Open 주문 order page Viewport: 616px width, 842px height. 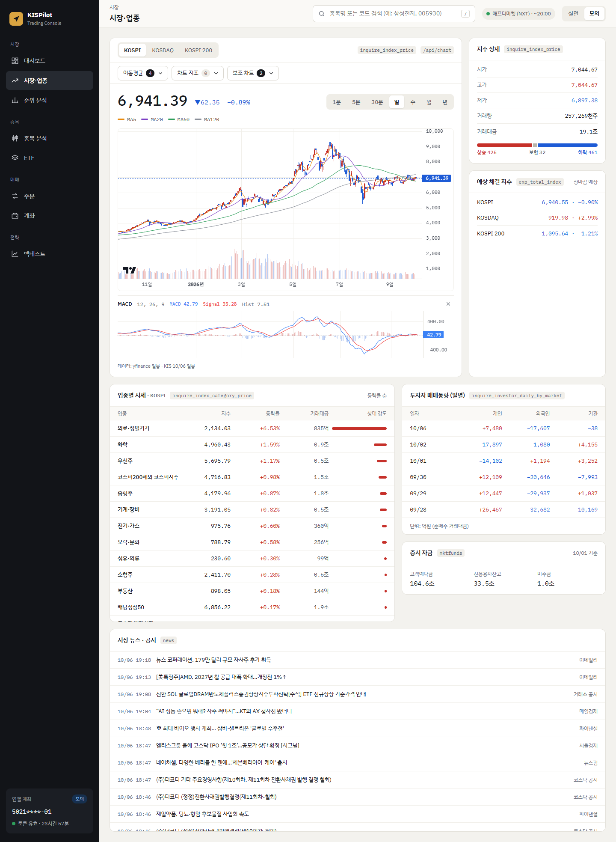pos(50,196)
